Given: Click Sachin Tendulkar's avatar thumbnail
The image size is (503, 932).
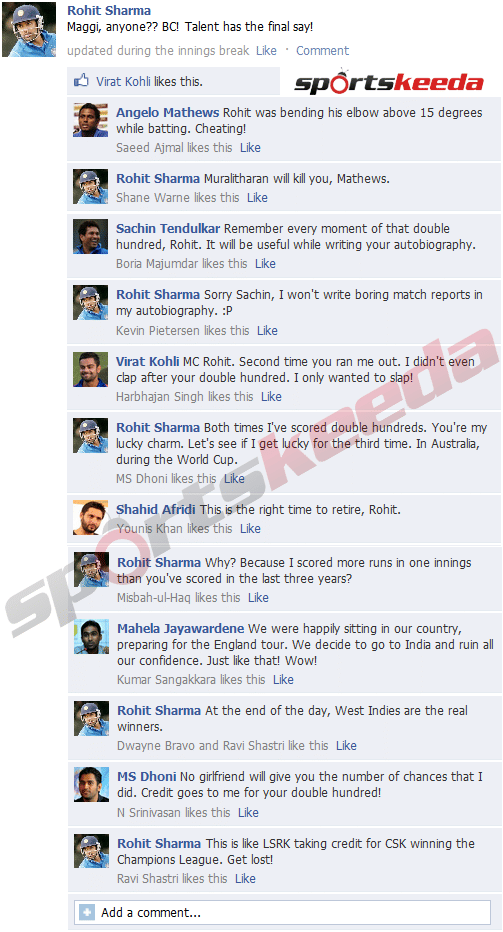Looking at the screenshot, I should coord(90,236).
